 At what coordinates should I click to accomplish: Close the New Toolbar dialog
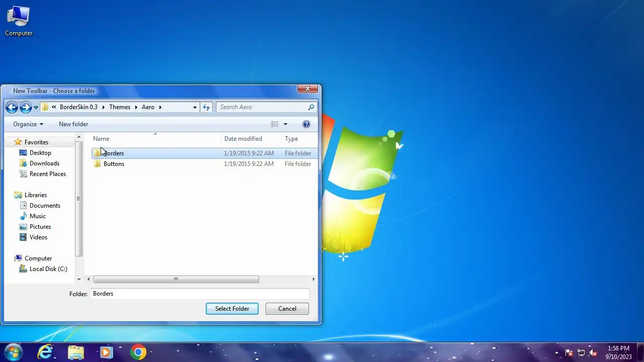(x=307, y=89)
